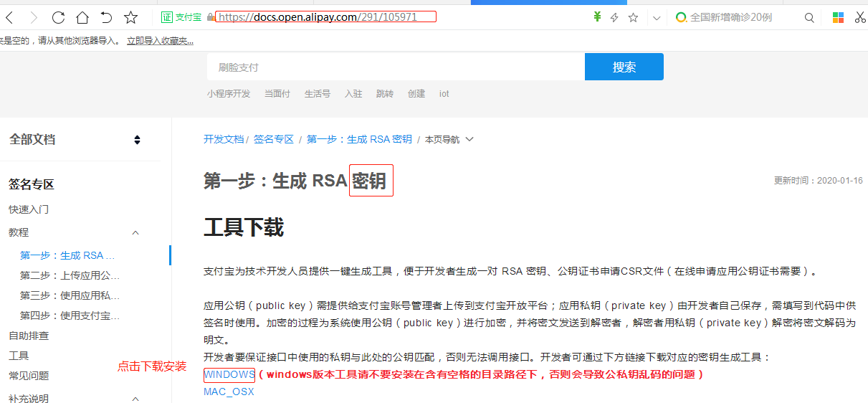Collapse the 教程 section chevron
Screen dimensions: 868x403
[135, 232]
